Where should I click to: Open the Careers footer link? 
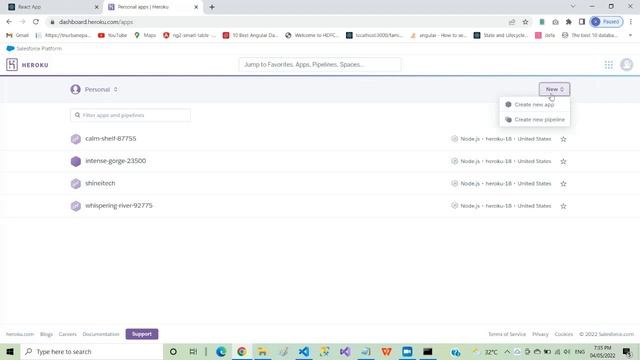coord(68,334)
